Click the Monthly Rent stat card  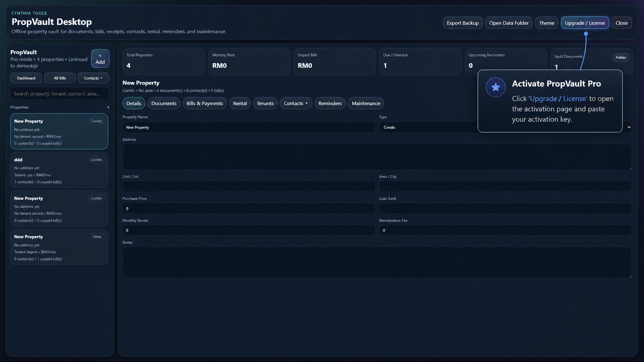tap(249, 62)
